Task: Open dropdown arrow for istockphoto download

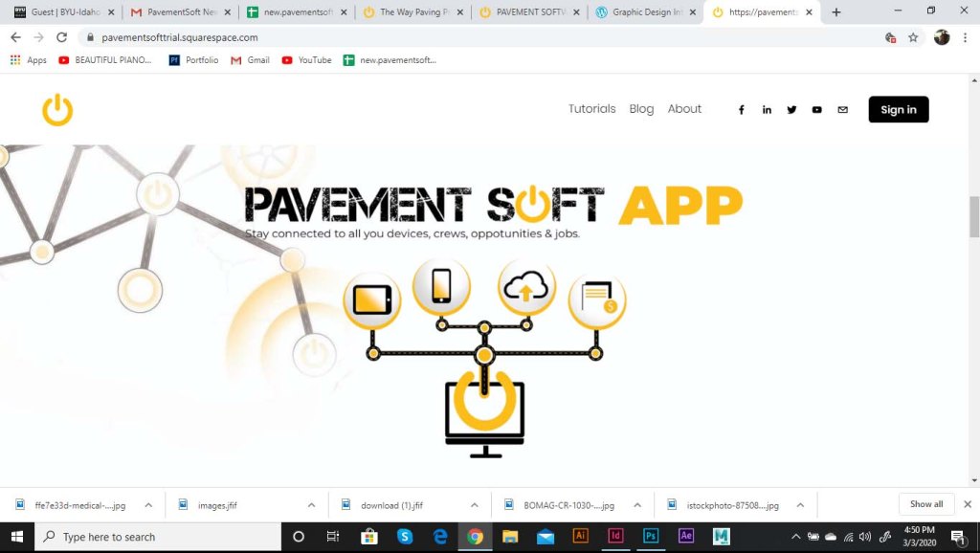Action: tap(801, 505)
